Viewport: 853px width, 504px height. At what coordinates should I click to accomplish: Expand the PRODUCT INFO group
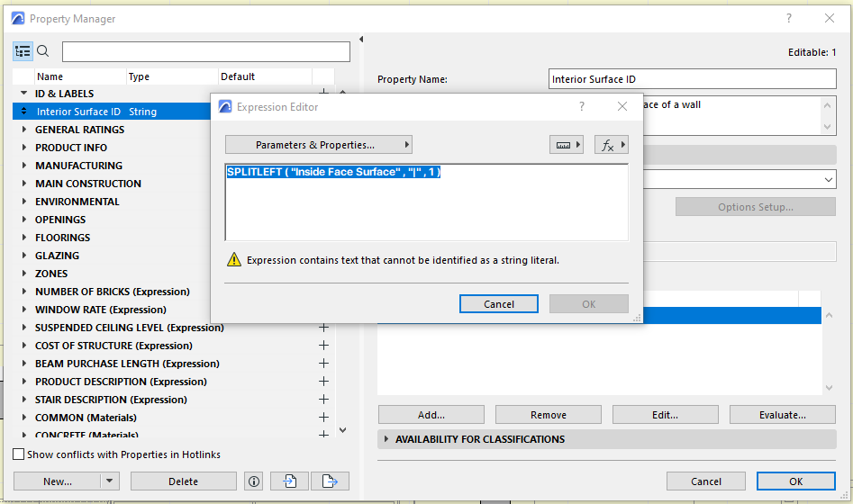[24, 148]
